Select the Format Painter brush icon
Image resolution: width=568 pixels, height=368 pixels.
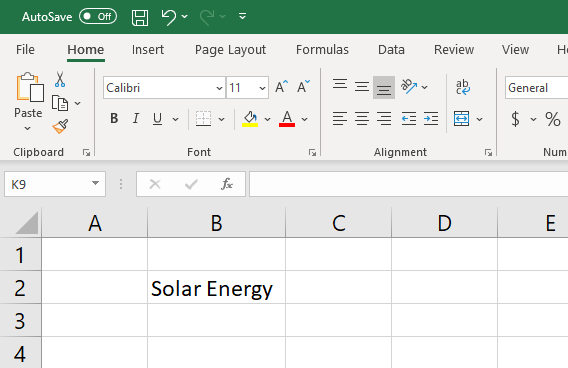click(x=60, y=126)
